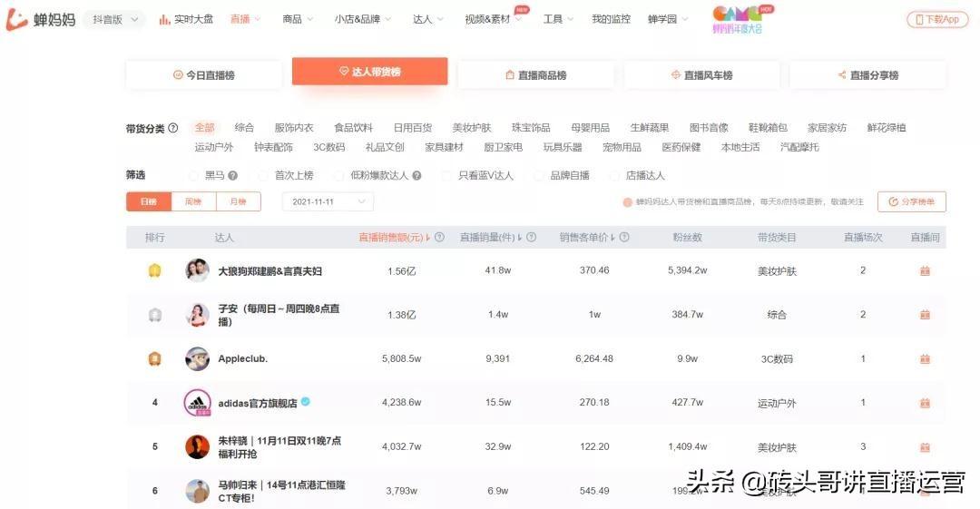The image size is (980, 509).
Task: Click the blue verified badge after adidas官方旗舰店
Action: pyautogui.click(x=306, y=402)
